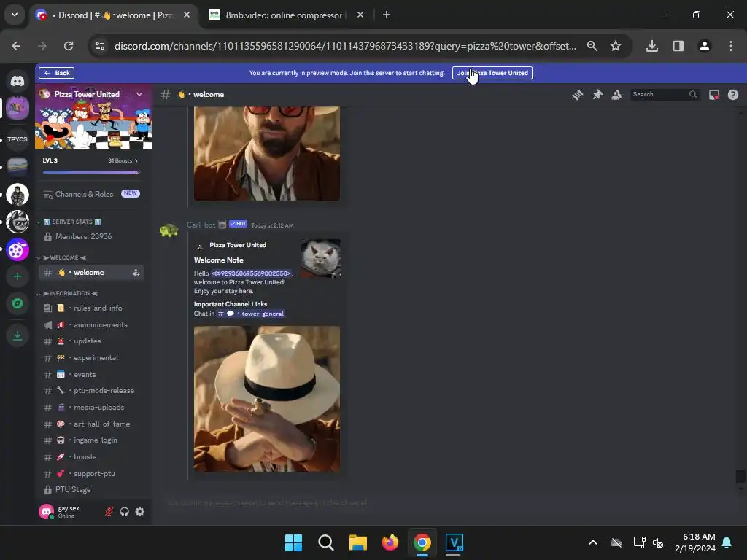Open Windows Start menu
This screenshot has width=747, height=560.
[x=293, y=542]
